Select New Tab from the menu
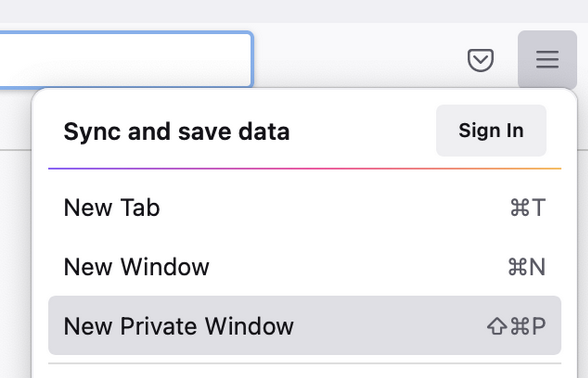 point(304,207)
